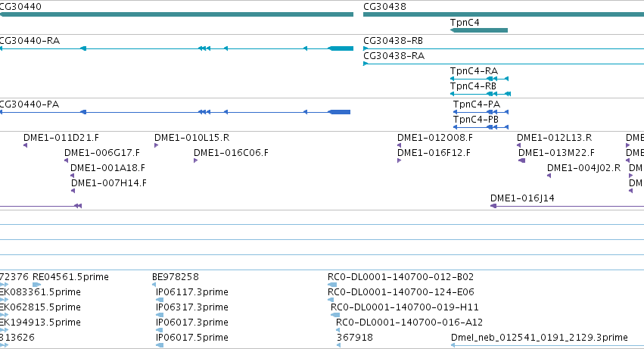Open EST BE978258

pyautogui.click(x=154, y=285)
